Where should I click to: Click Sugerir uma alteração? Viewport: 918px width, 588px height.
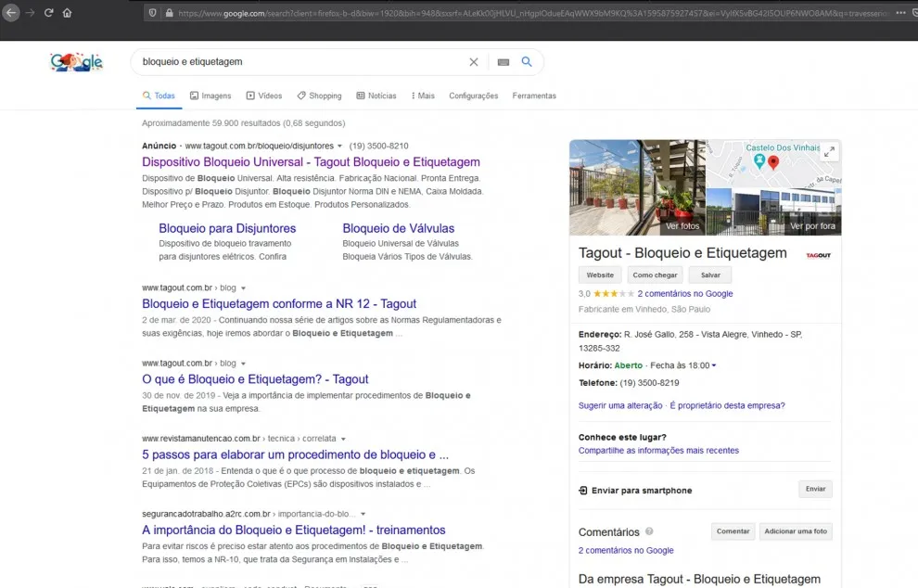pos(620,405)
